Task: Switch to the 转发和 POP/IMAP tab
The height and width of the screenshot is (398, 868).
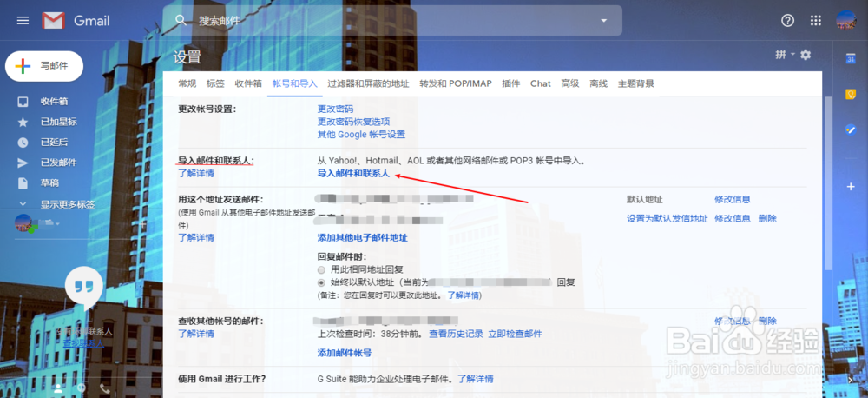Action: [x=455, y=83]
